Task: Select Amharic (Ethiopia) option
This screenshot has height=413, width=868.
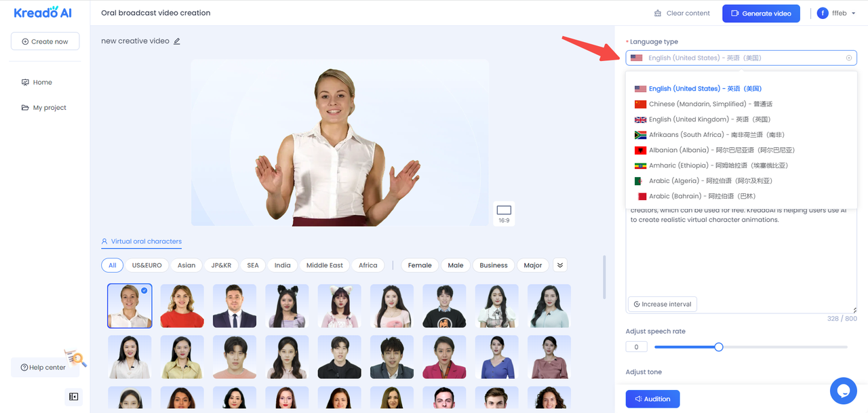Action: tap(741, 165)
